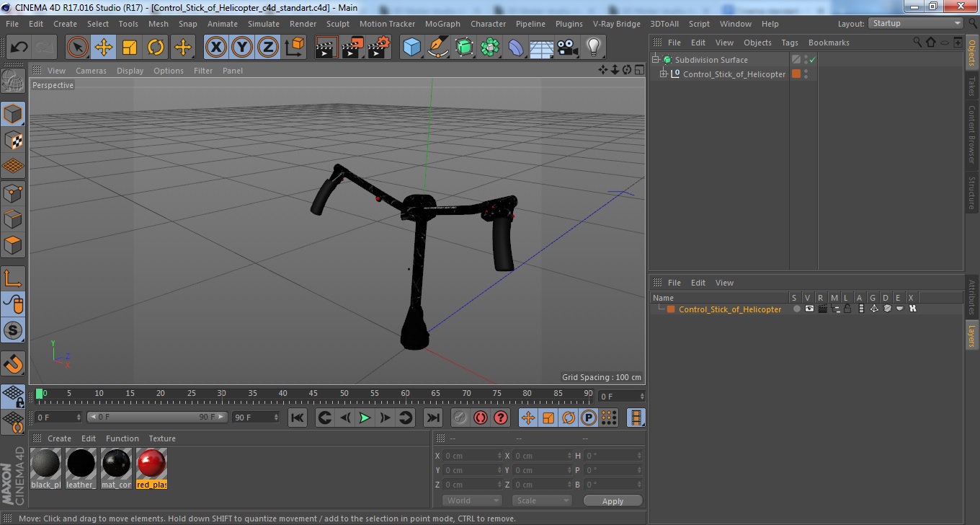Click frame 45 on timeline ruler

313,394
